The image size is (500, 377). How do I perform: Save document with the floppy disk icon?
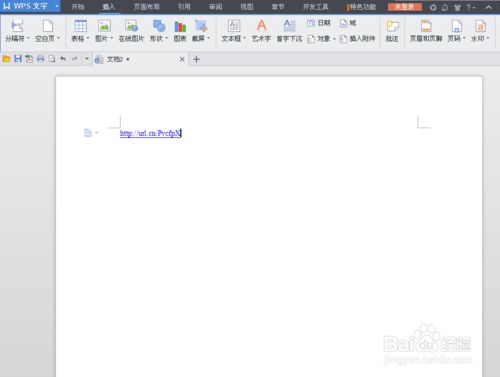(18, 59)
